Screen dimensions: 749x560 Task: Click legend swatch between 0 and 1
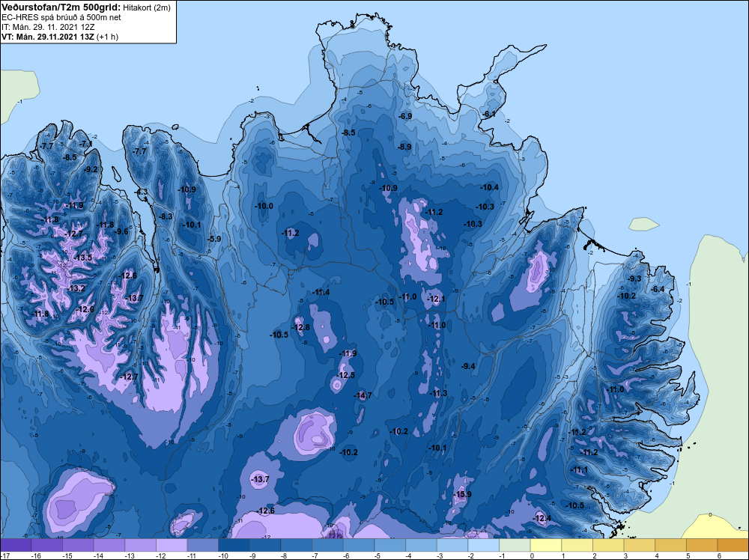pyautogui.click(x=546, y=545)
